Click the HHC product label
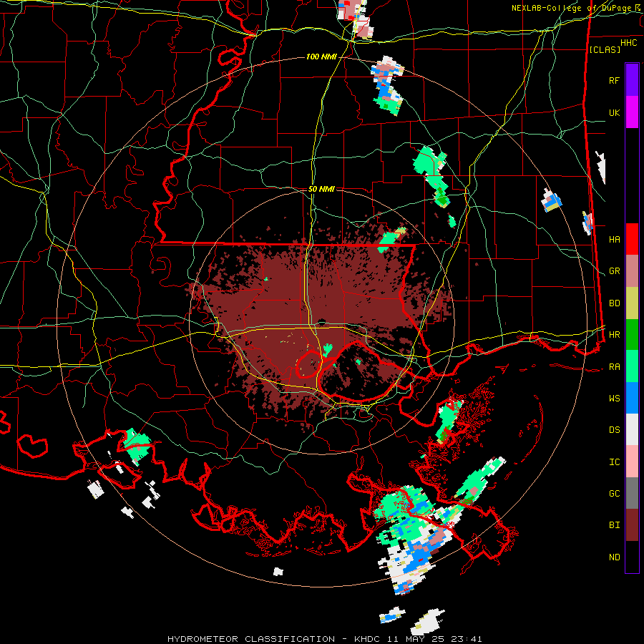Viewport: 644px width, 644px height. point(629,43)
